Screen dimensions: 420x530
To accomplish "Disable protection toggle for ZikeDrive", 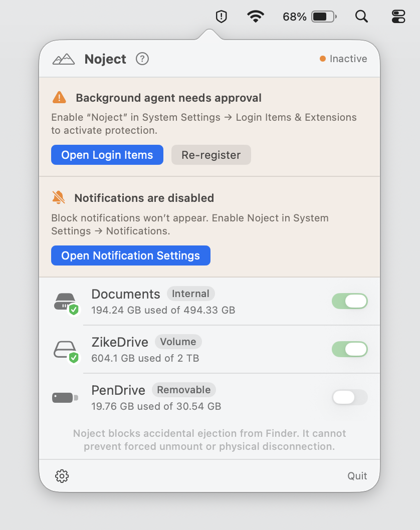I will tap(350, 349).
